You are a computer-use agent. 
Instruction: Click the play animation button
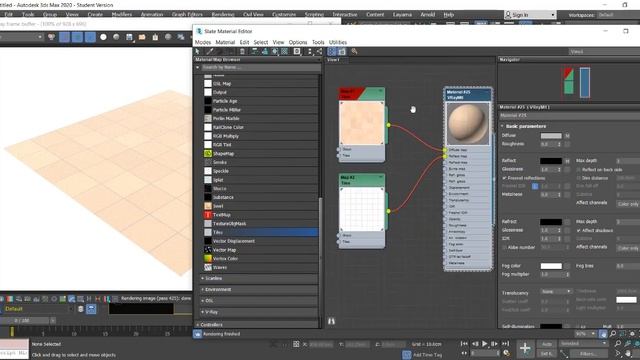(484, 344)
